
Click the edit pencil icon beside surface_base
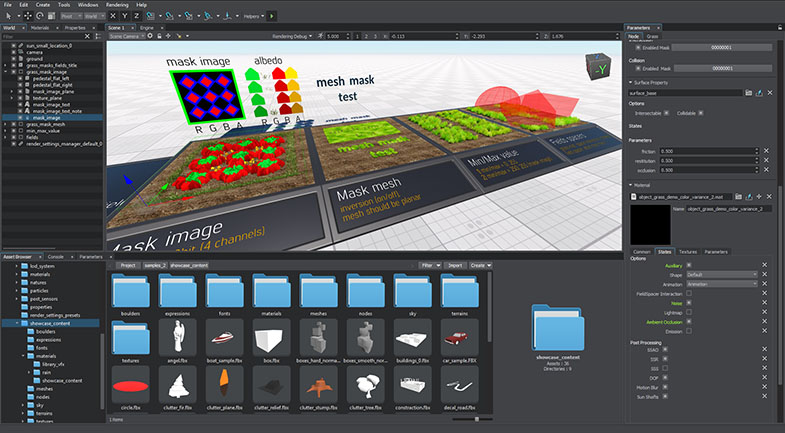[759, 93]
